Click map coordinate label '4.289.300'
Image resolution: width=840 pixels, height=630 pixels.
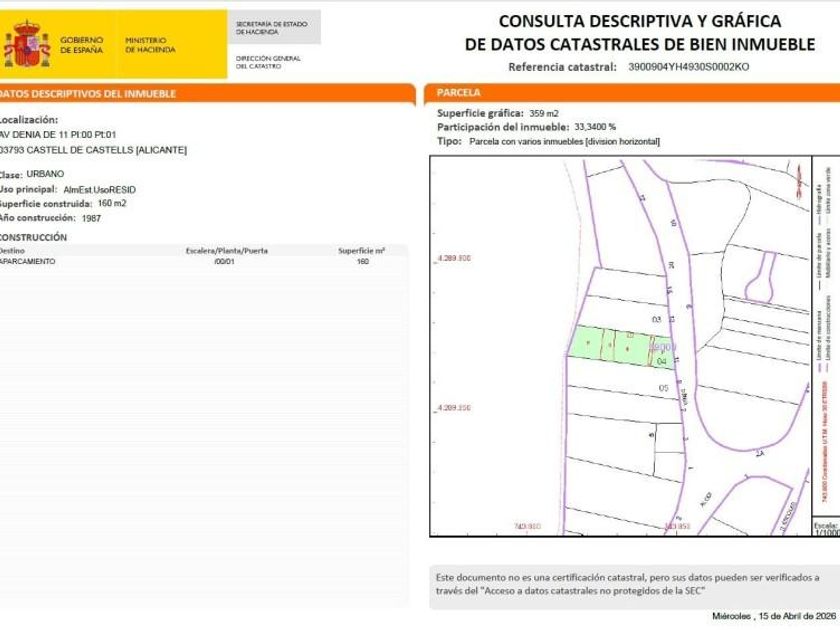click(x=454, y=258)
